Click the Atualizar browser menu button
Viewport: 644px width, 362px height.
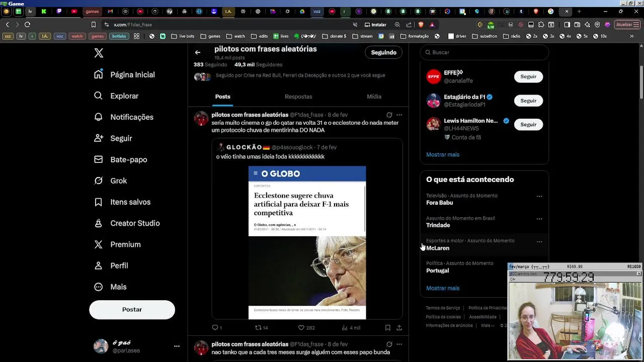[x=627, y=25]
